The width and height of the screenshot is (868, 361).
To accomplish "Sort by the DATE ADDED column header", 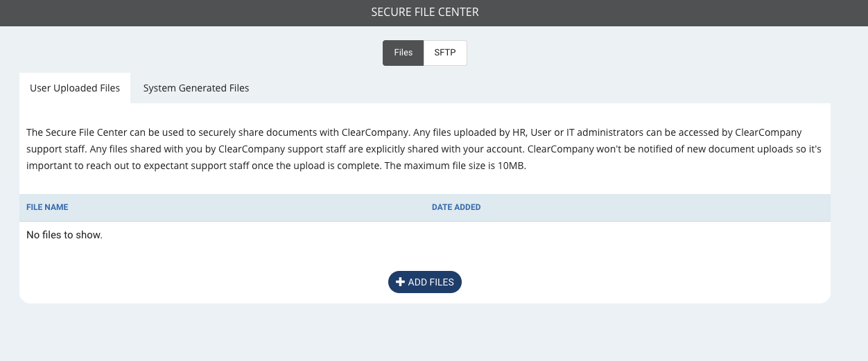I will click(x=456, y=207).
